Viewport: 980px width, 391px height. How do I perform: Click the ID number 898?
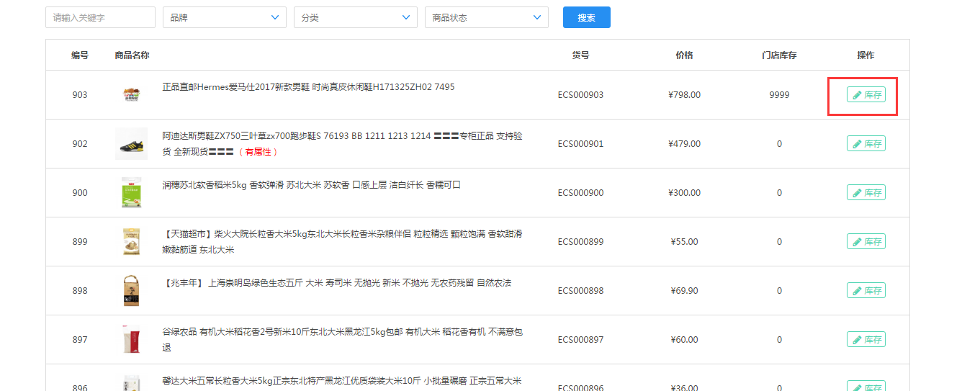(80, 291)
